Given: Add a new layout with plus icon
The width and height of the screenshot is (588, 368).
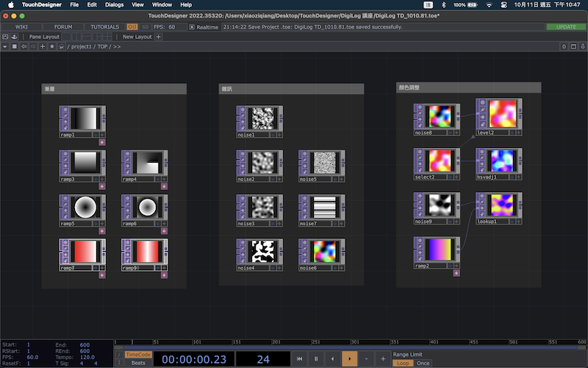Looking at the screenshot, I should [x=159, y=36].
